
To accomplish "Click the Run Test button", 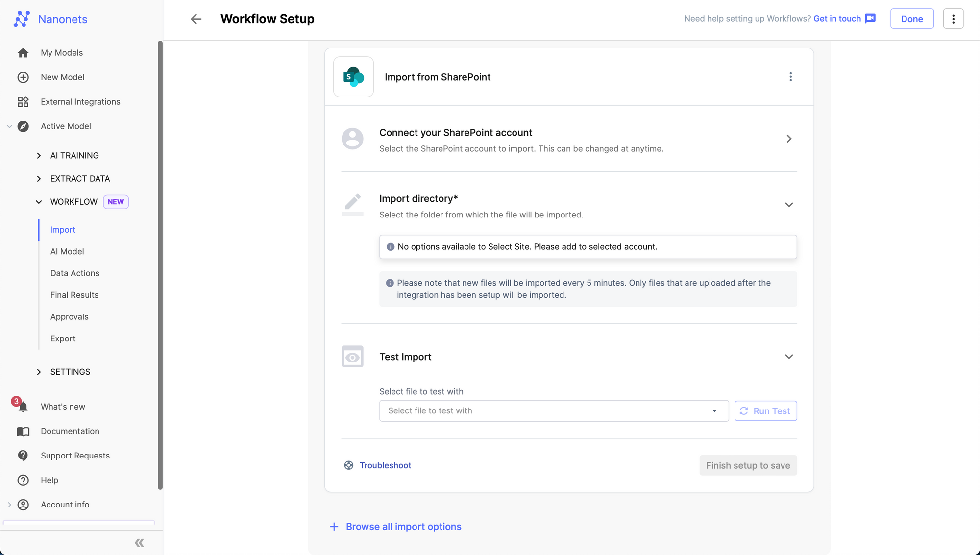I will (x=765, y=411).
